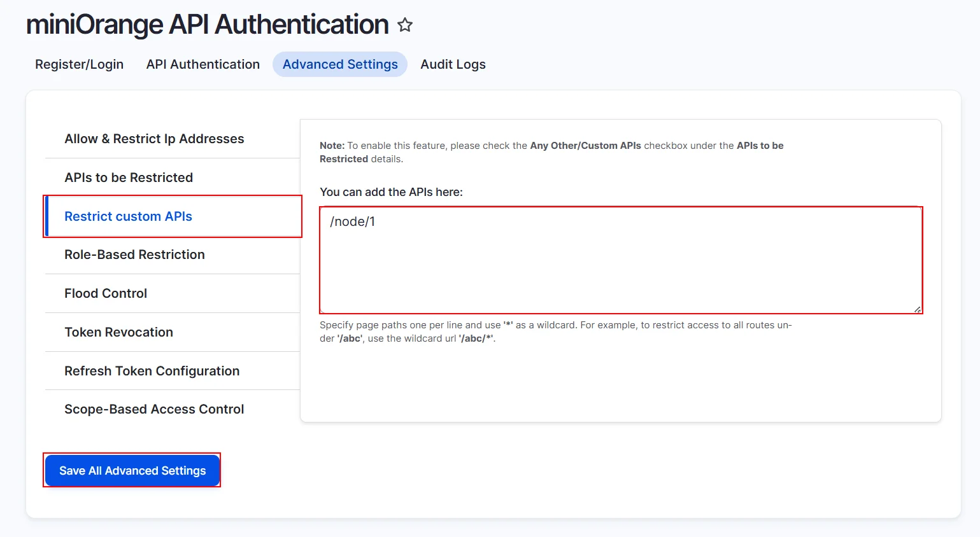Select APIs to be Restricted from sidebar
This screenshot has width=980, height=537.
coord(129,178)
